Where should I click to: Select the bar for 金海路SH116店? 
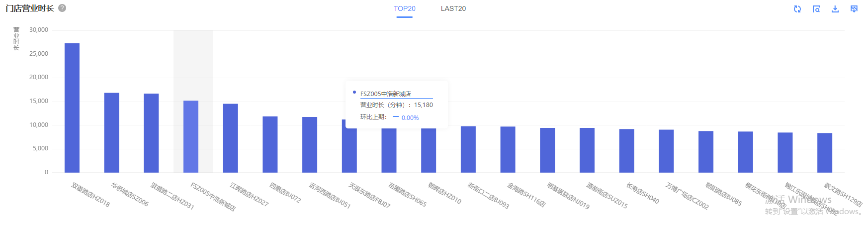tap(508, 150)
